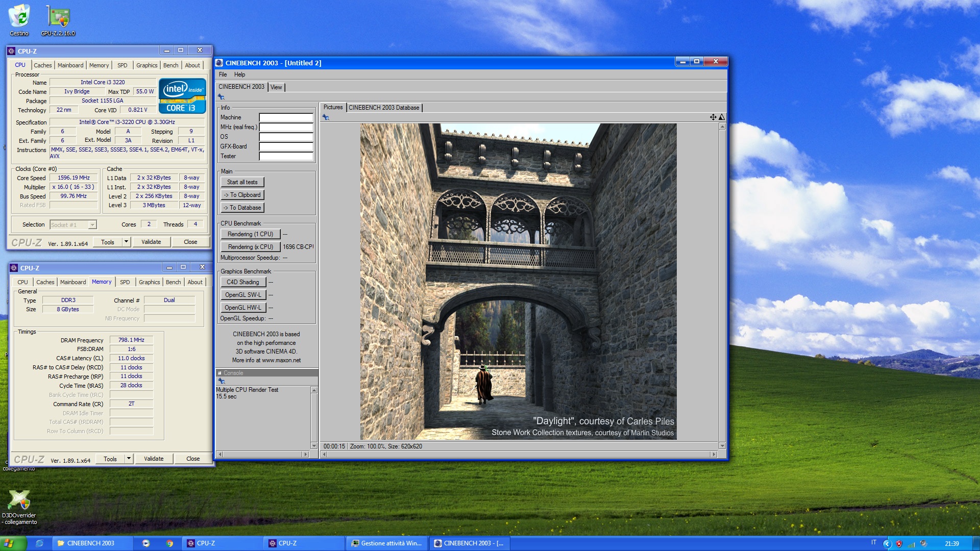
Task: Click the Intel Core i3 3220 name field
Action: pyautogui.click(x=103, y=82)
